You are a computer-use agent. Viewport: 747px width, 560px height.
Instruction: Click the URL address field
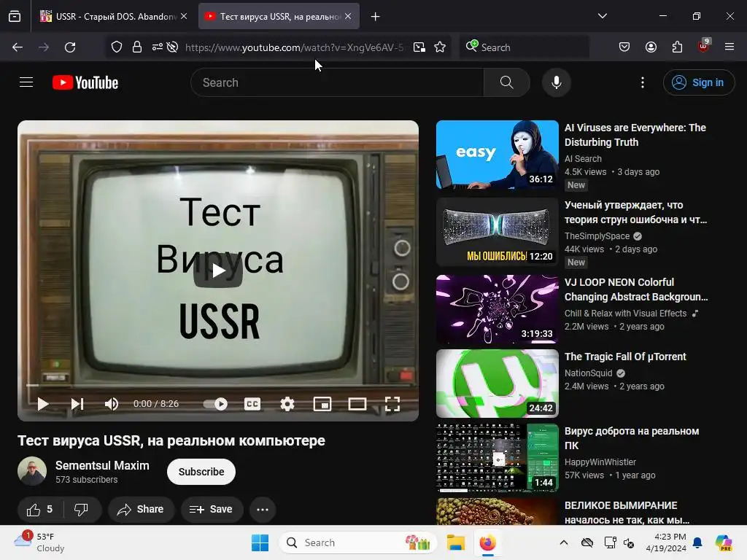[294, 47]
